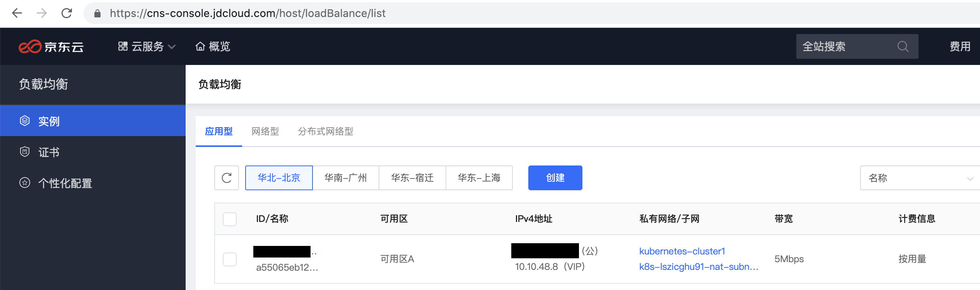This screenshot has height=290, width=980.
Task: Refresh the load balancer list
Action: tap(227, 178)
